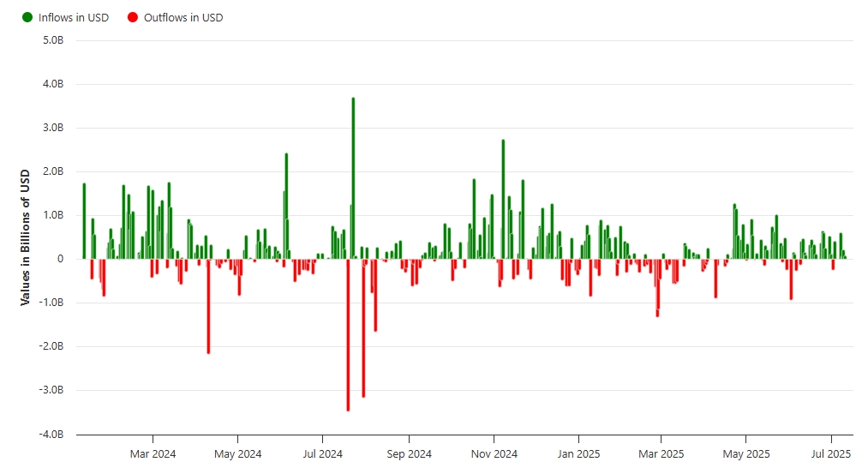Click the 'Nov 2024' x-axis label

pyautogui.click(x=494, y=453)
